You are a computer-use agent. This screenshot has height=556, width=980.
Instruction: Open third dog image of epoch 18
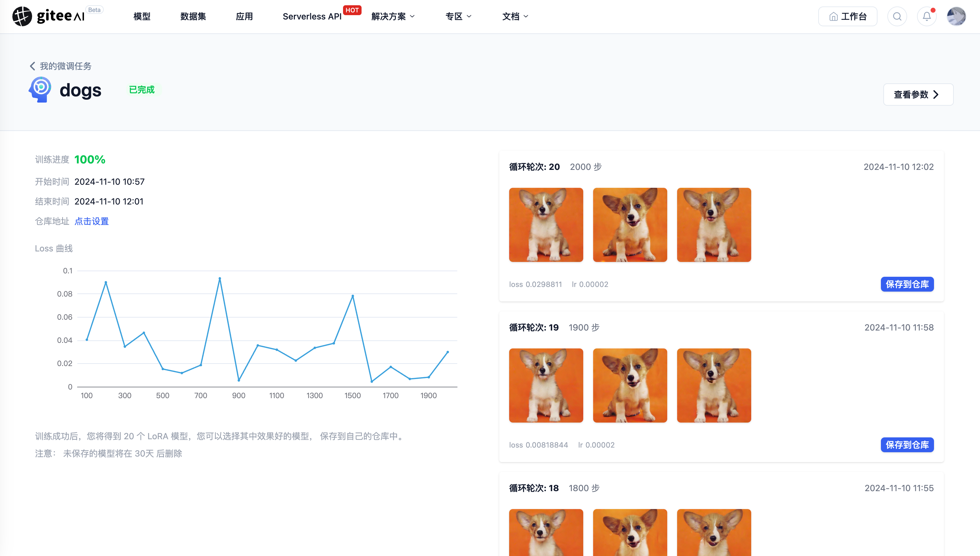pos(714,532)
